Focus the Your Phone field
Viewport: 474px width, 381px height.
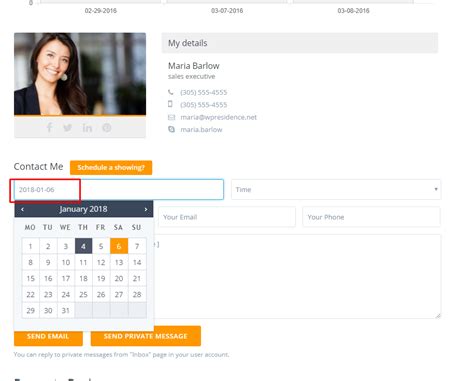(371, 217)
